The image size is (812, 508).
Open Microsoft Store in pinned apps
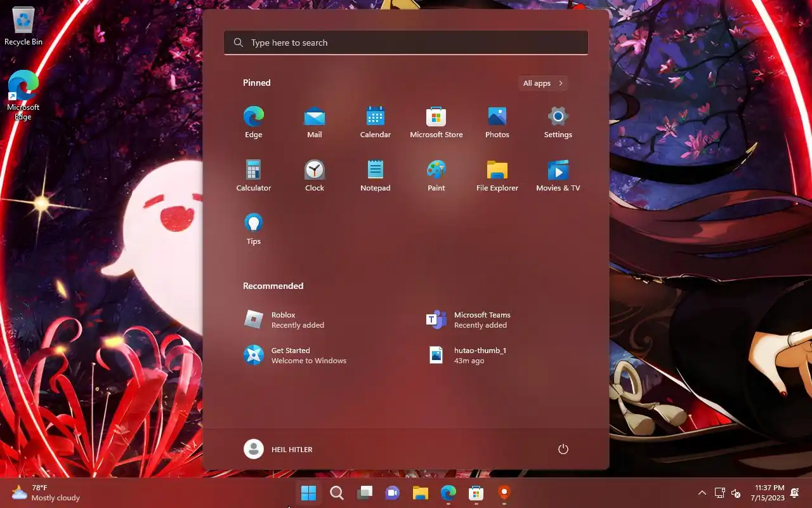(436, 123)
